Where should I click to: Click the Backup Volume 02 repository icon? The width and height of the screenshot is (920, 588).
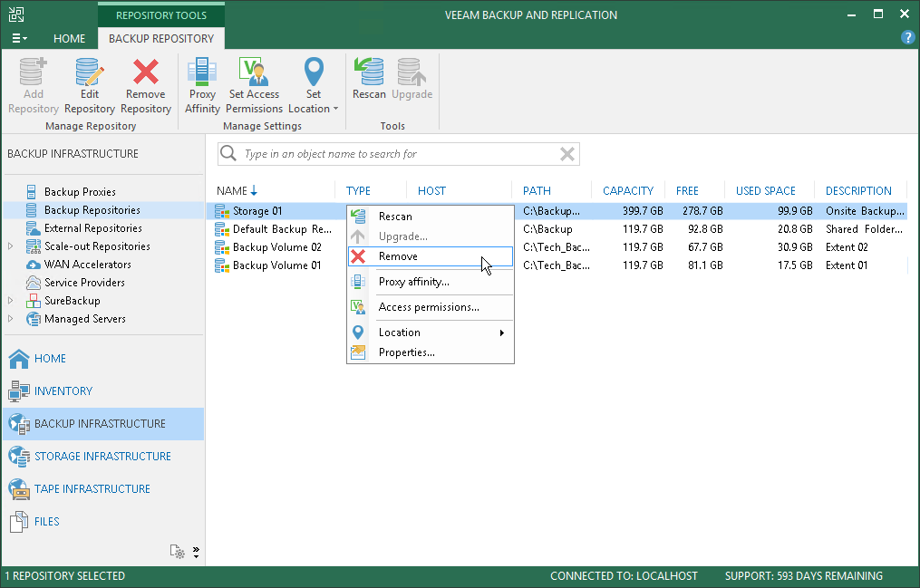[222, 247]
